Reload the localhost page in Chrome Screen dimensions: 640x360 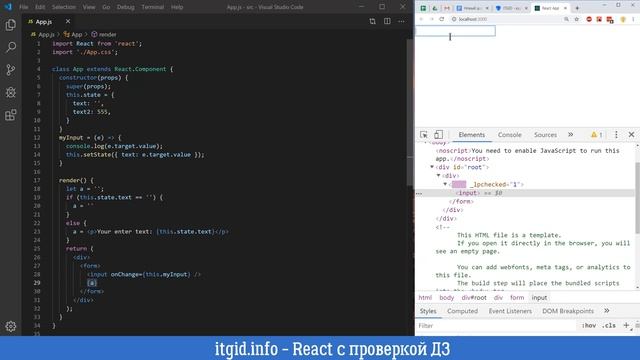[x=442, y=19]
